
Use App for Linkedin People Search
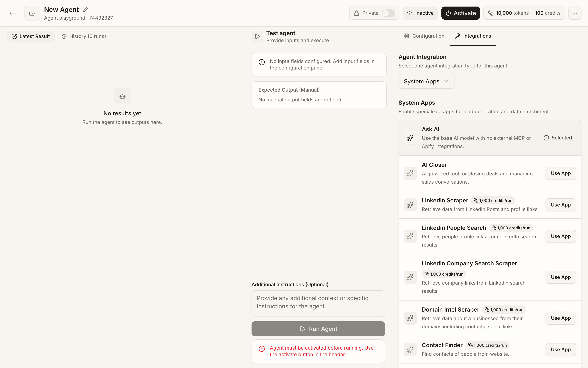tap(561, 236)
